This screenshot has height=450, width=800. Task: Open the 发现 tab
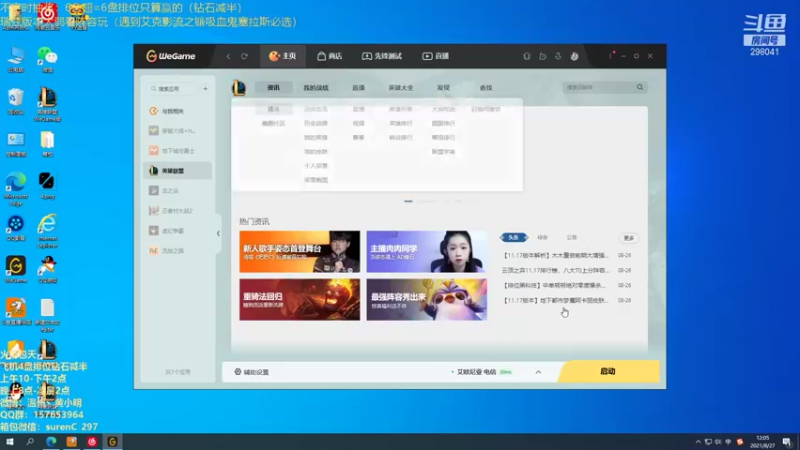point(443,88)
